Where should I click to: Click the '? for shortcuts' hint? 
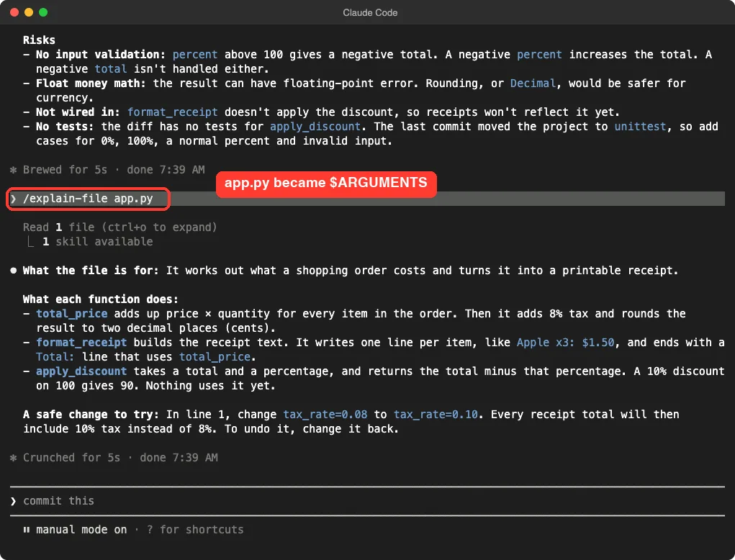tap(195, 530)
